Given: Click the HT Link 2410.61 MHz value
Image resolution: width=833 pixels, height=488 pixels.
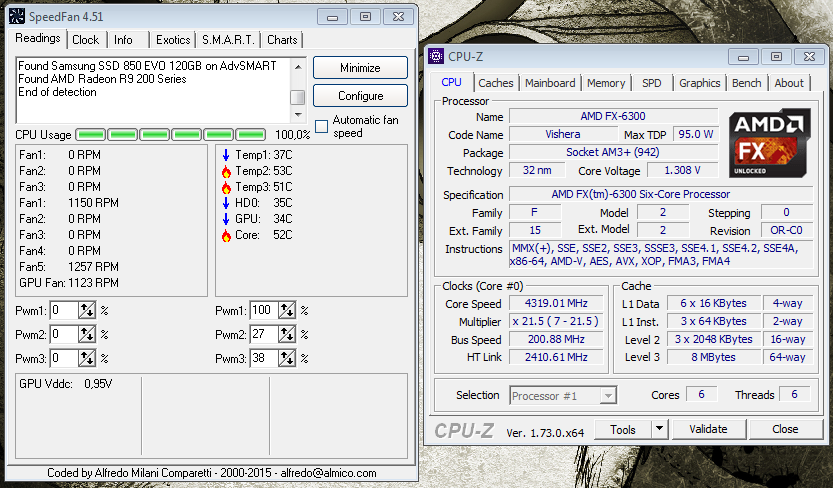Looking at the screenshot, I should (x=556, y=357).
